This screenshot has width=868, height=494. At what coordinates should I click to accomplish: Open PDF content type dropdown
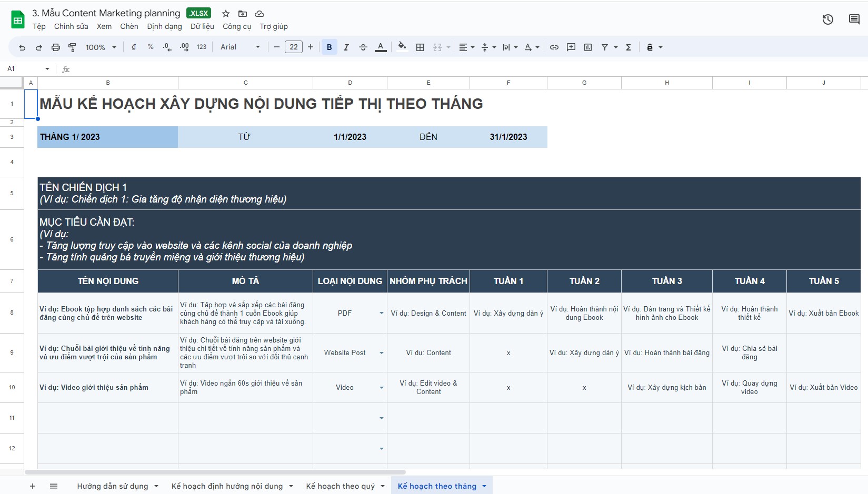tap(382, 313)
